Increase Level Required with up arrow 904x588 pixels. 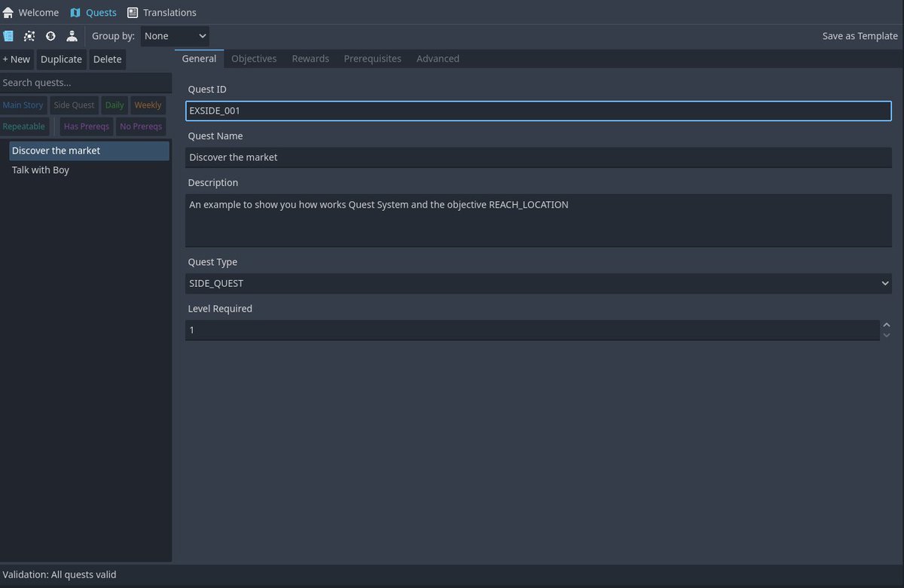(x=887, y=325)
